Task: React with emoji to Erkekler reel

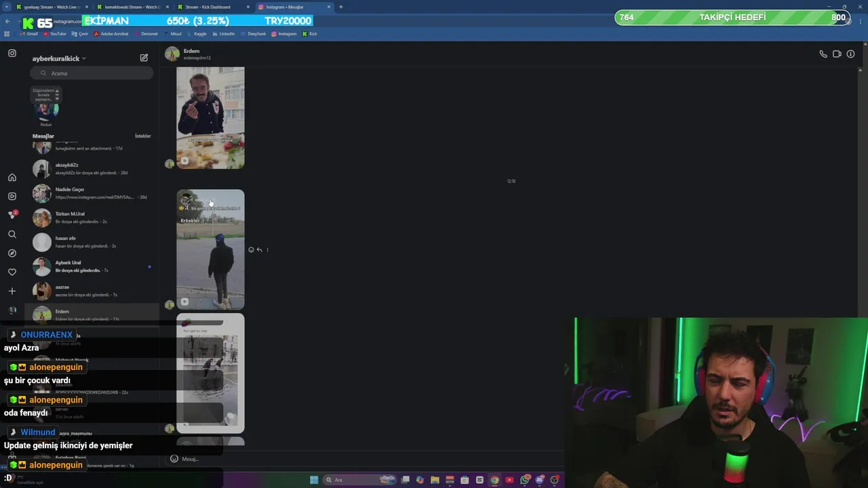Action: (251, 250)
